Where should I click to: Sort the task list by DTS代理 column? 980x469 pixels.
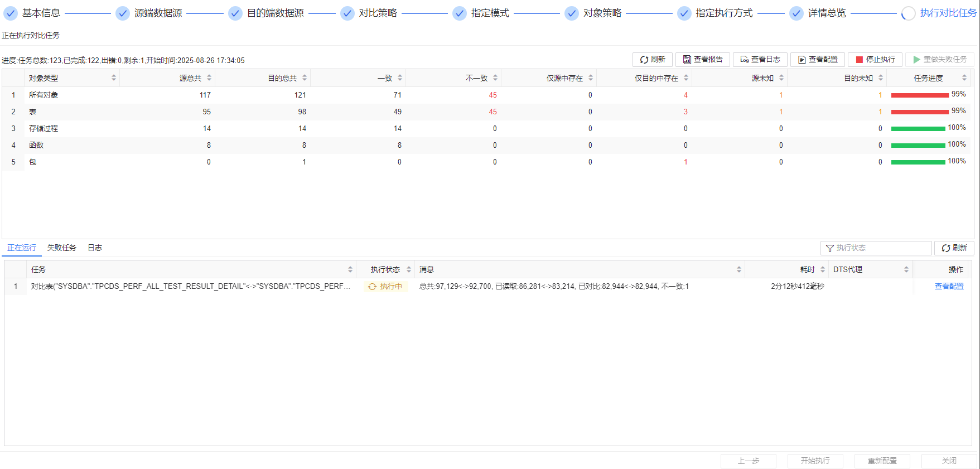click(x=906, y=270)
